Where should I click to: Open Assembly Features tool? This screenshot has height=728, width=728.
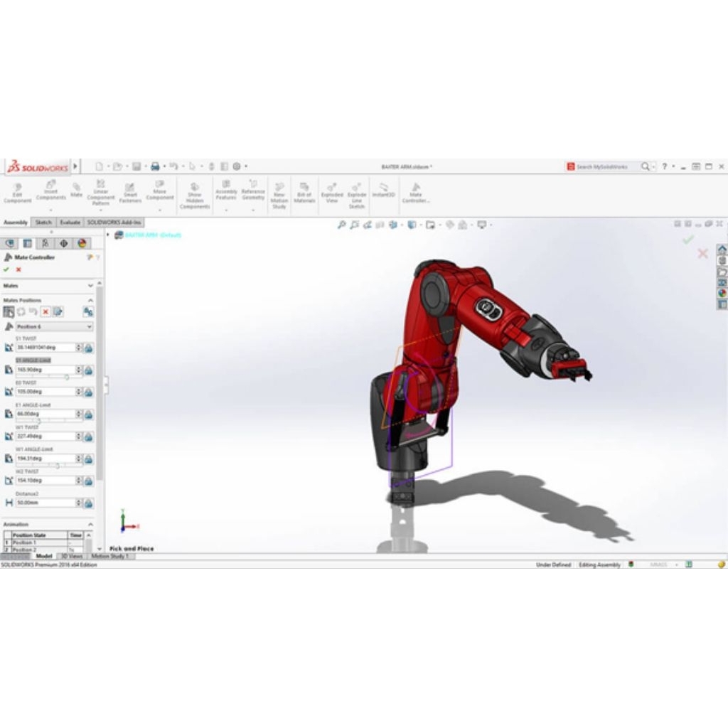click(x=226, y=190)
